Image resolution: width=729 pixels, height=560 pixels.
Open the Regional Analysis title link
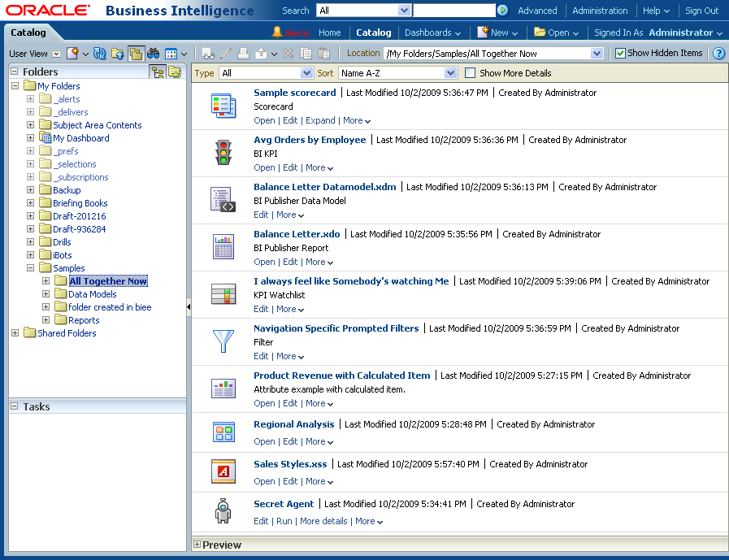click(294, 424)
